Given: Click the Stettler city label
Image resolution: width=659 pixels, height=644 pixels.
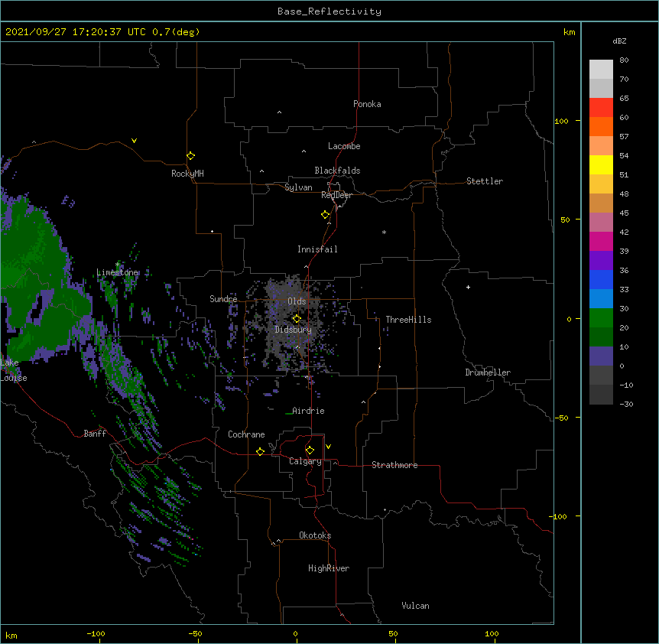Looking at the screenshot, I should pos(485,181).
